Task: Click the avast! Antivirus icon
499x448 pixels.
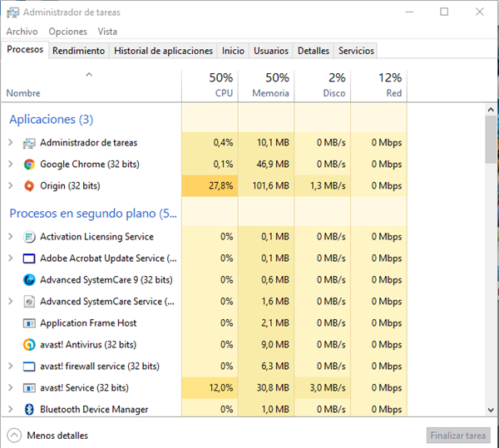Action: [29, 345]
